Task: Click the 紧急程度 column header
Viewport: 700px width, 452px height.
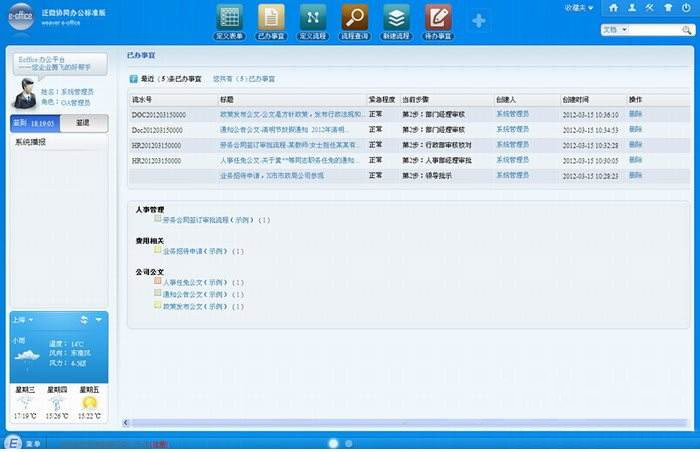Action: tap(382, 99)
